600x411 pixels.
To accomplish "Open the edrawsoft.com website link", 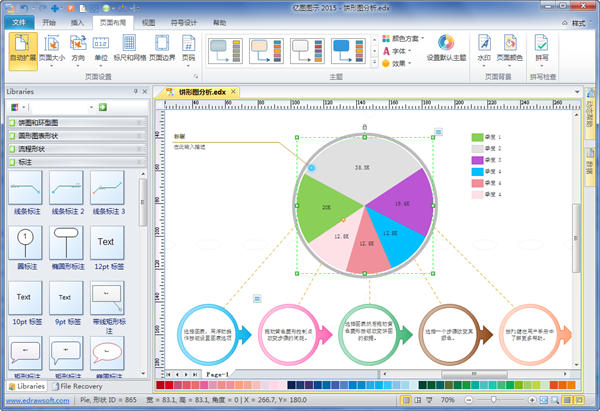I will pos(34,400).
